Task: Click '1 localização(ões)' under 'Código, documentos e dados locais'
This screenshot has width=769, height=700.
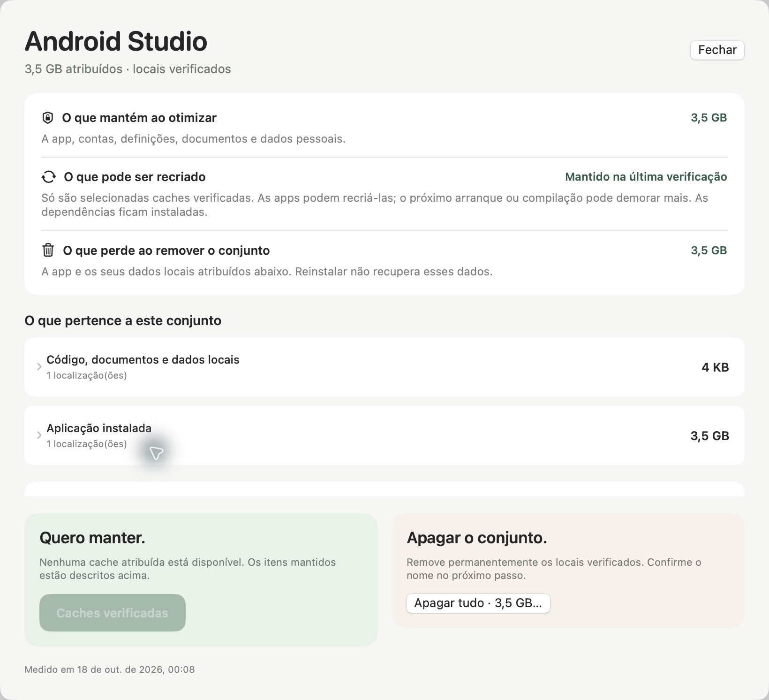Action: click(x=87, y=375)
